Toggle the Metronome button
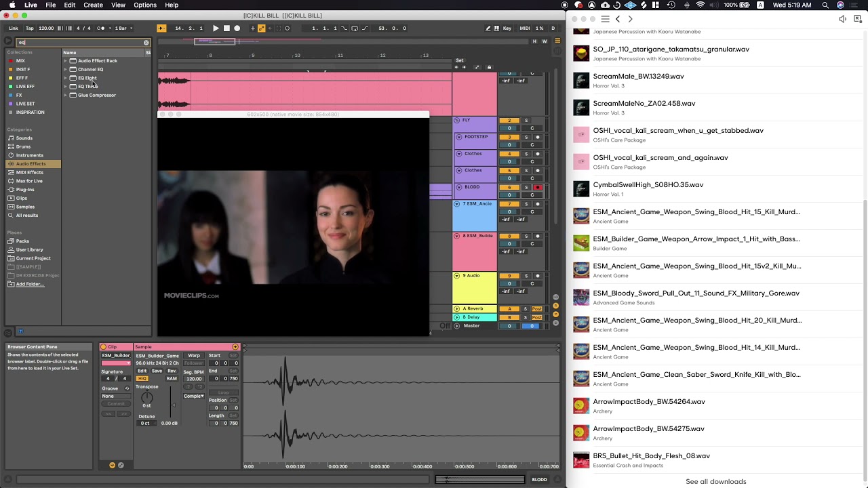This screenshot has height=488, width=868. click(101, 28)
